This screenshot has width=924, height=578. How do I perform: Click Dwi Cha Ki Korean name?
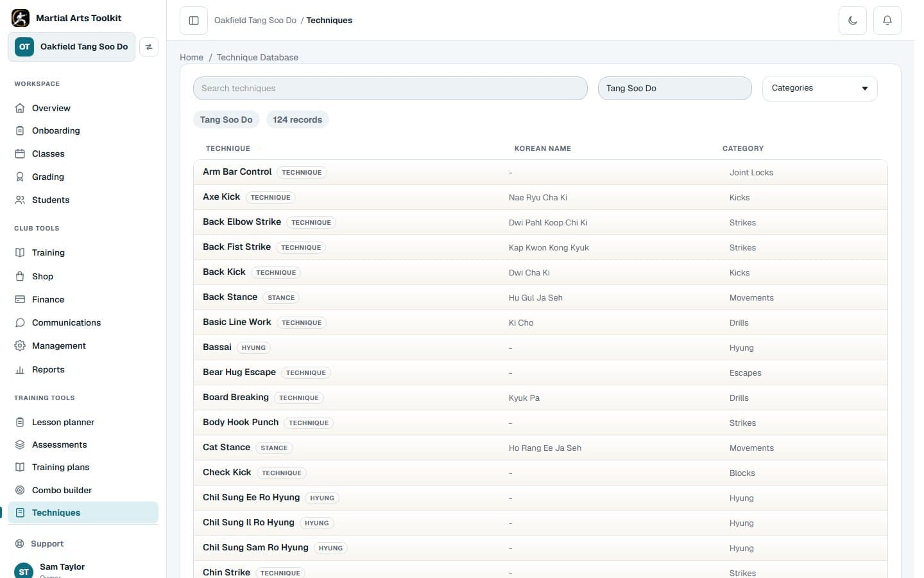tap(529, 272)
